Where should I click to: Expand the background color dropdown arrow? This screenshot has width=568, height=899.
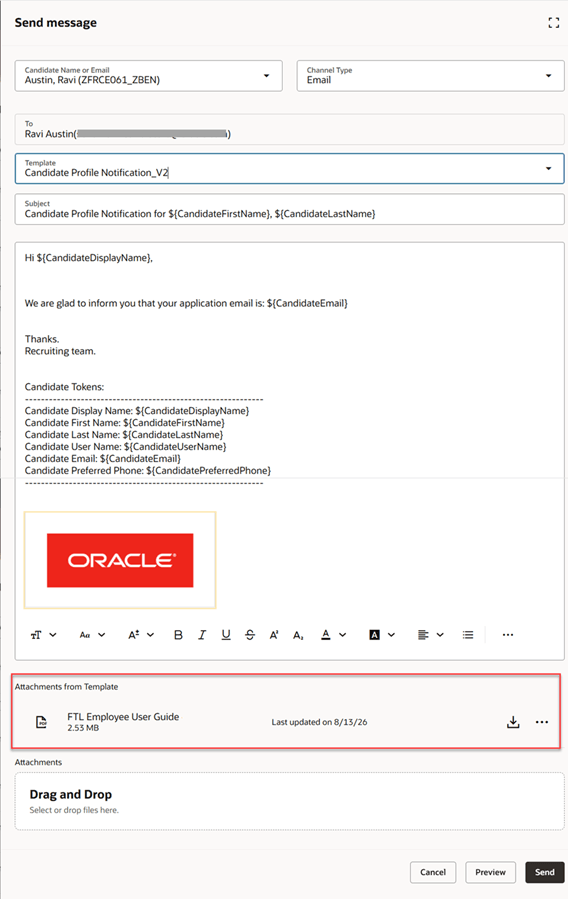(391, 635)
